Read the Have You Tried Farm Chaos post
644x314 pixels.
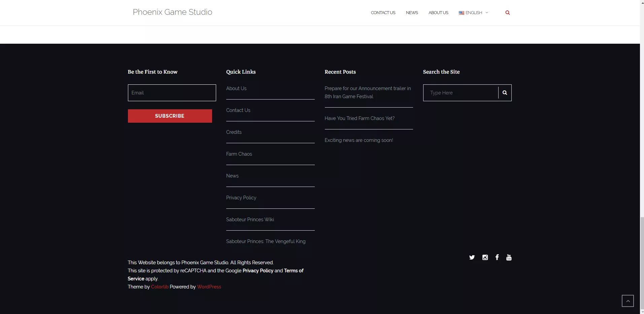(x=359, y=118)
